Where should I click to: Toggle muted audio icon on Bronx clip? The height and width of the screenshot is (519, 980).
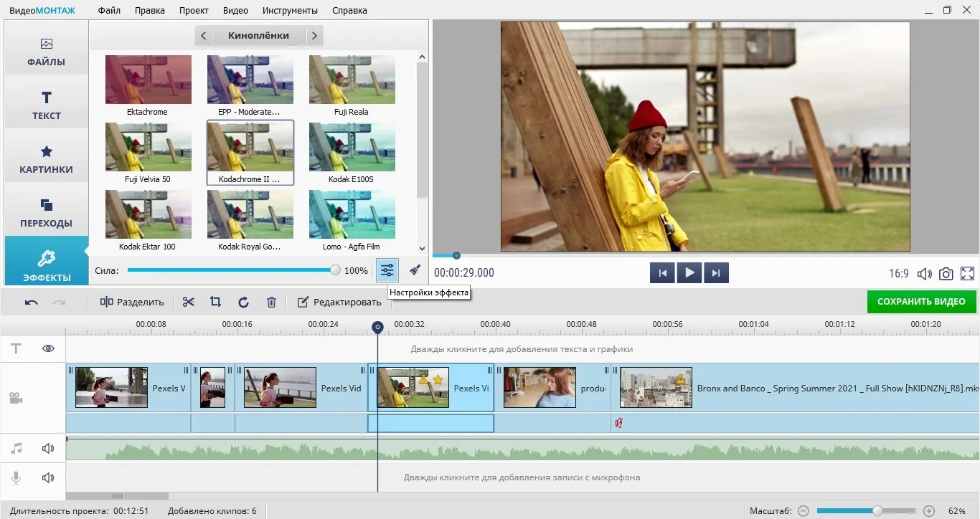click(x=618, y=423)
